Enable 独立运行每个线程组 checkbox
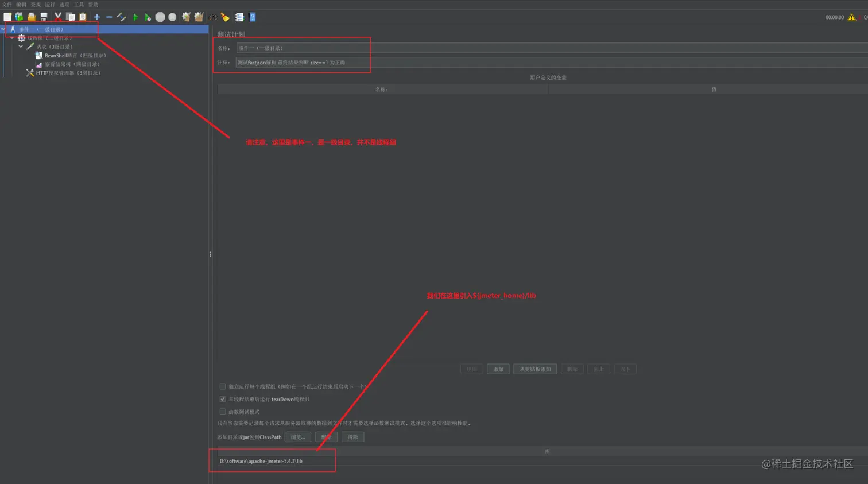The height and width of the screenshot is (484, 868). coord(223,386)
